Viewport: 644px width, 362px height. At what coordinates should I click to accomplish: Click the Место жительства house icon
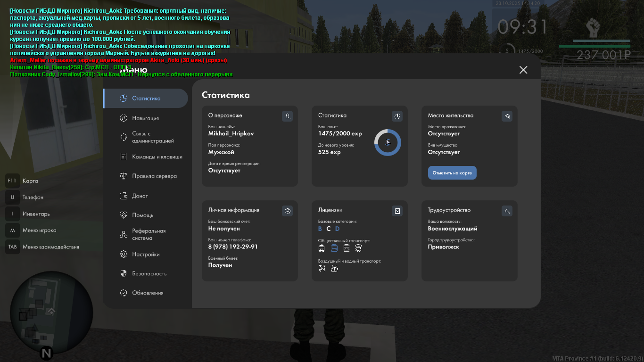507,116
